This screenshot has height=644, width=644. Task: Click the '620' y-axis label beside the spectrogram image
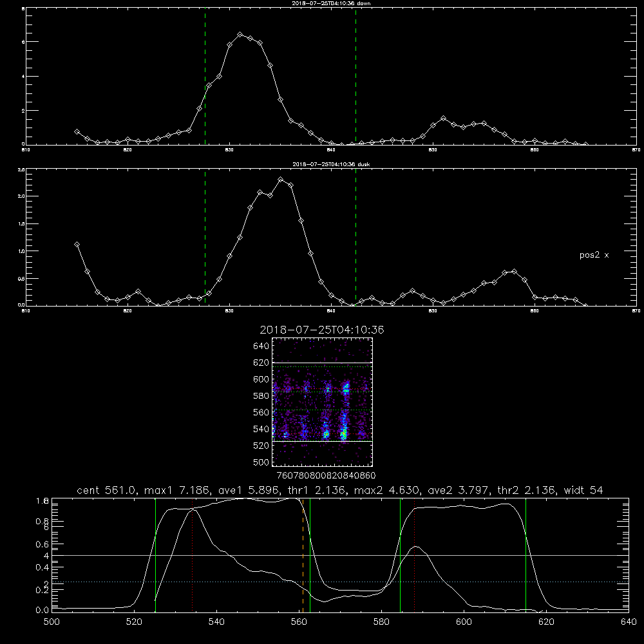[261, 363]
